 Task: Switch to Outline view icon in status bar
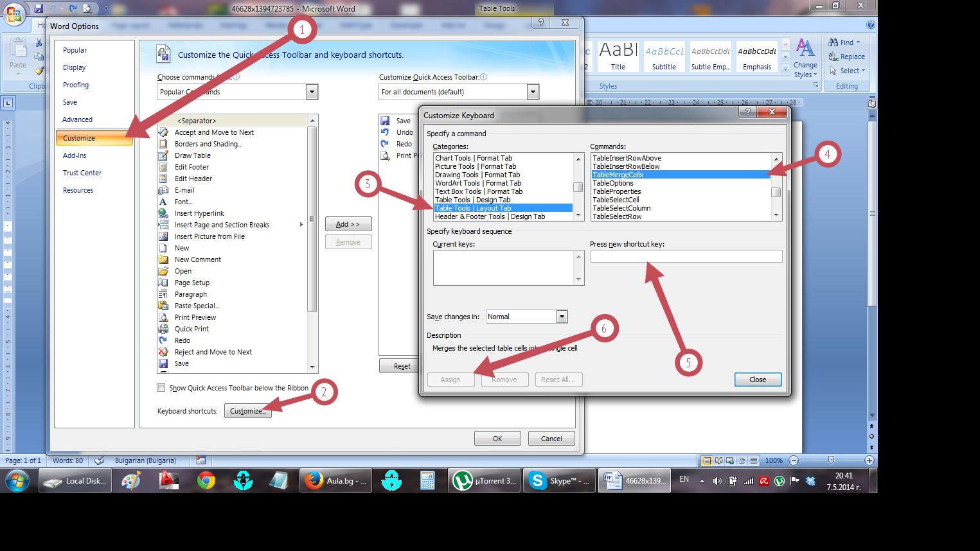click(x=742, y=460)
